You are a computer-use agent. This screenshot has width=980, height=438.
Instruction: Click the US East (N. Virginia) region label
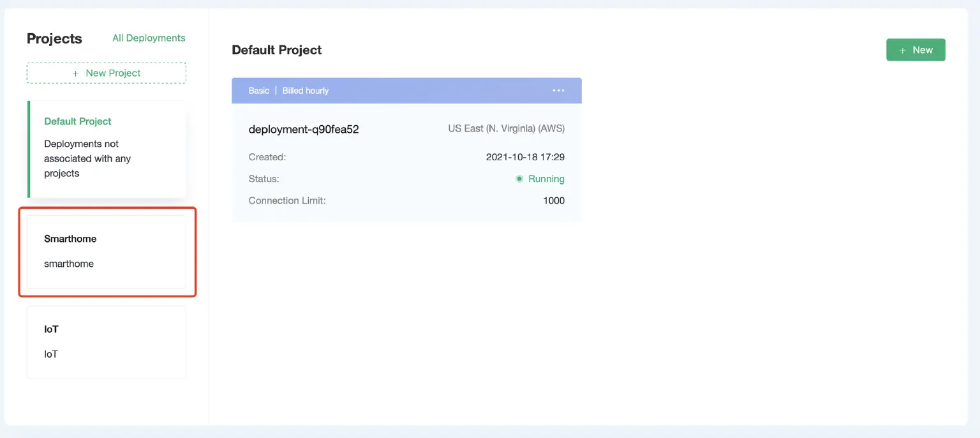pyautogui.click(x=506, y=128)
